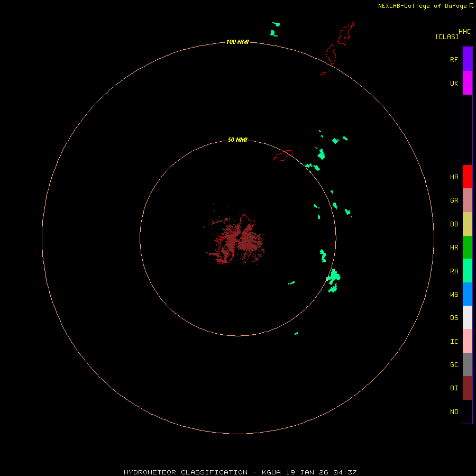Click the 'RA' legend label
Viewport: 476px width, 476px height.
pyautogui.click(x=454, y=271)
